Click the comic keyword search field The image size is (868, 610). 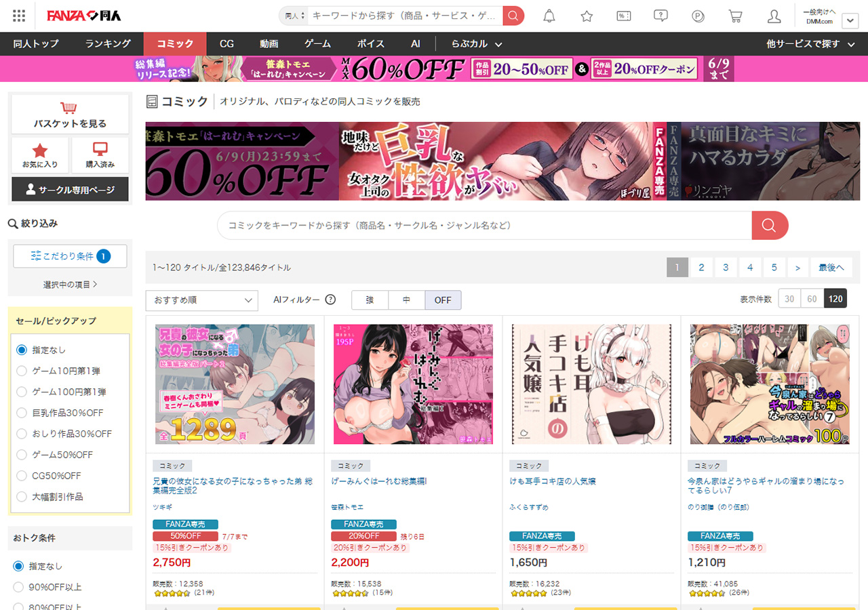(484, 226)
